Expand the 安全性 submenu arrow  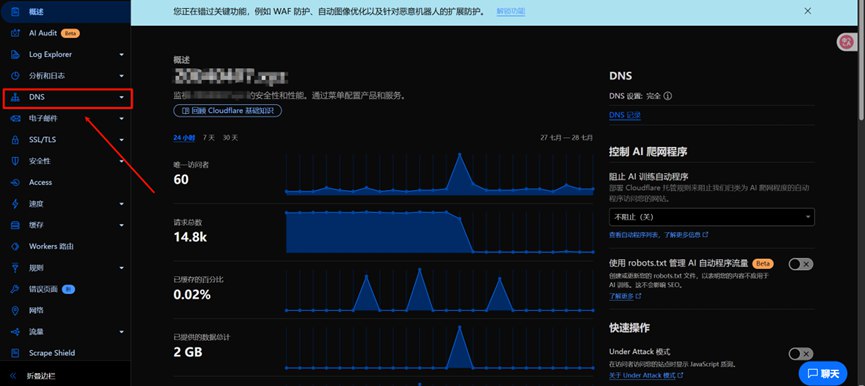point(121,161)
